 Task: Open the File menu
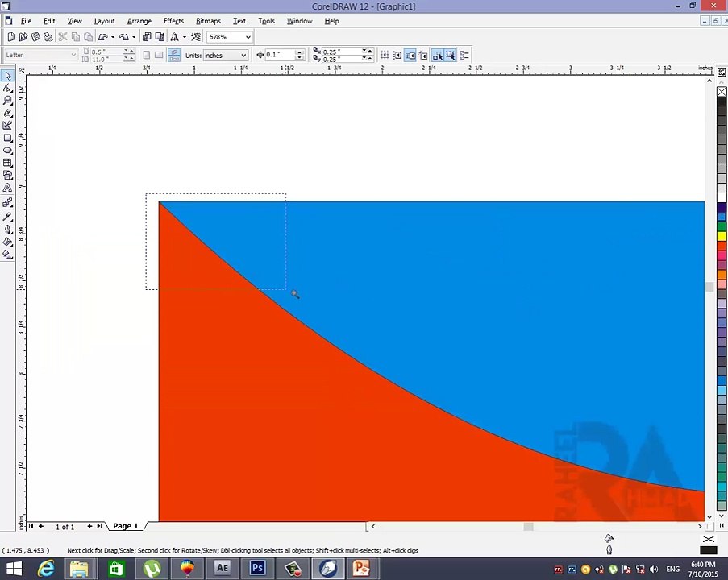(26, 21)
